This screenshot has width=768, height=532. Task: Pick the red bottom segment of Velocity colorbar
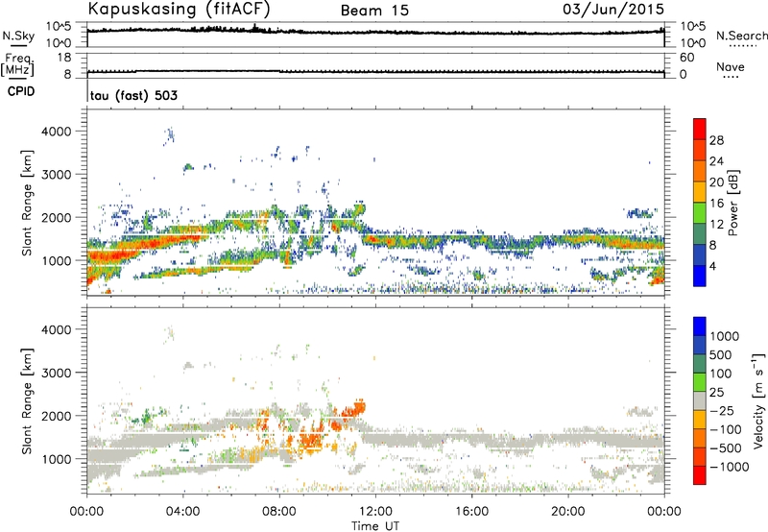click(x=700, y=475)
